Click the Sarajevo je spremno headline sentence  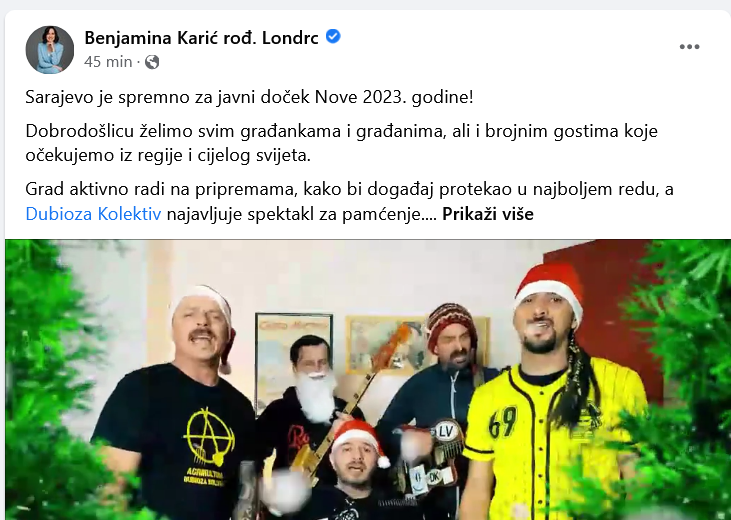(249, 97)
